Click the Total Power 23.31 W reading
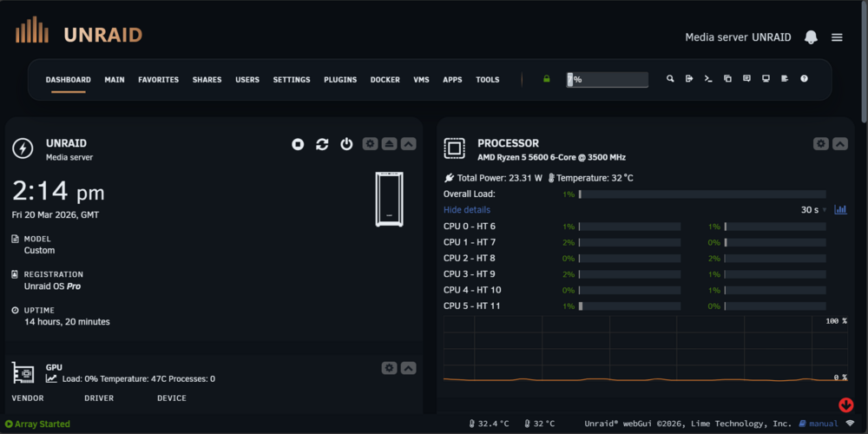 coord(493,178)
